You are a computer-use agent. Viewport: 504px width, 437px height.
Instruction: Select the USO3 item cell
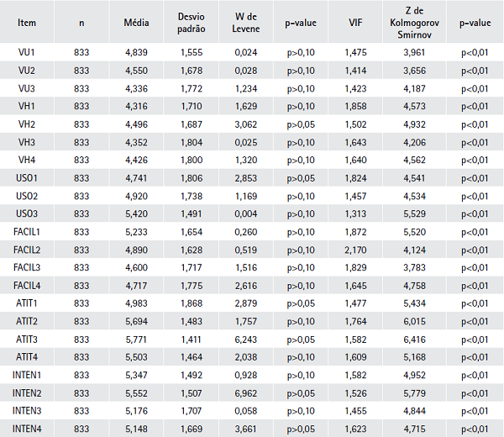[x=27, y=213]
